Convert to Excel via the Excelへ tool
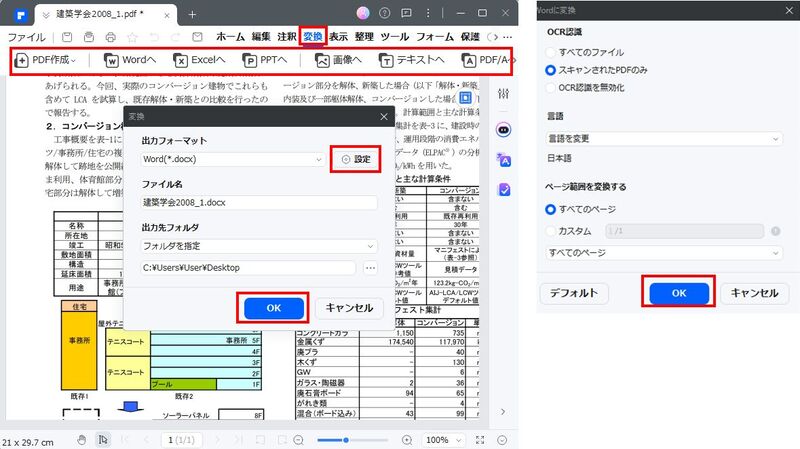The height and width of the screenshot is (449, 800). tap(199, 60)
